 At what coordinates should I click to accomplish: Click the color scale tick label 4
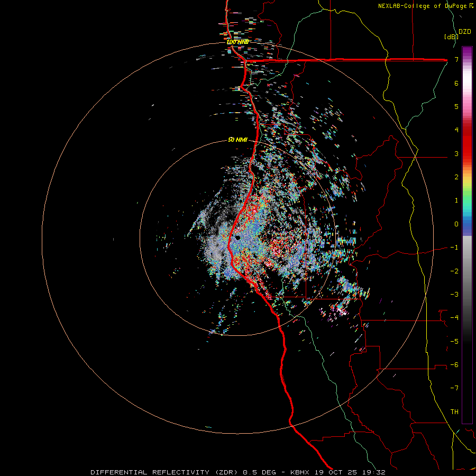[456, 130]
